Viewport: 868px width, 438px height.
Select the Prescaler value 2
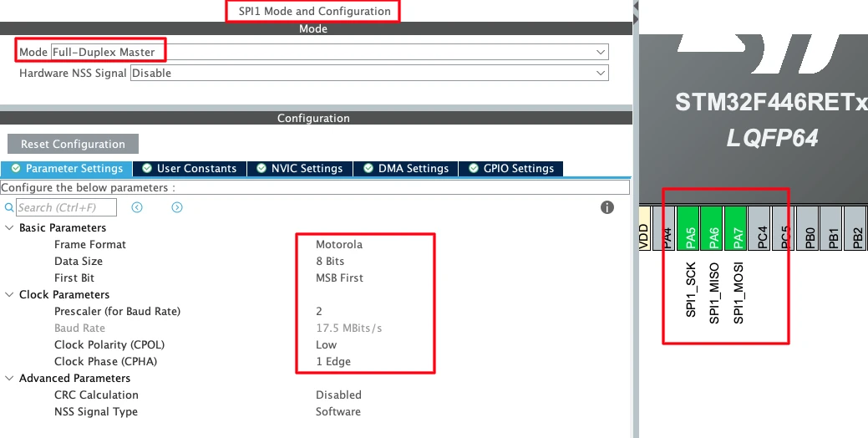319,311
